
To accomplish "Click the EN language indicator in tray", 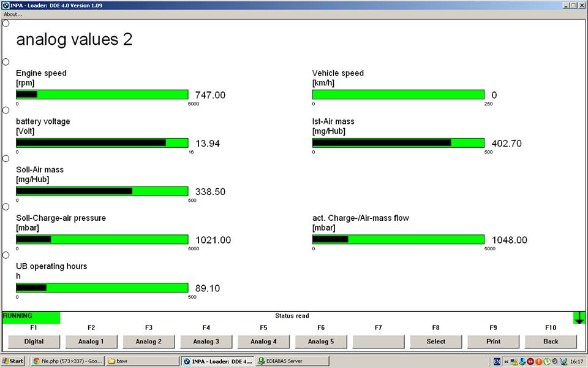I will click(497, 361).
